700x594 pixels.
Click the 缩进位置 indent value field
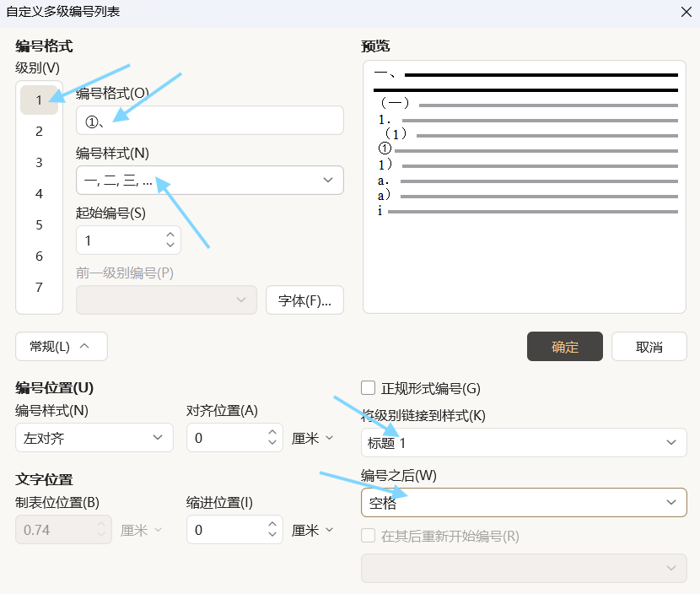click(223, 530)
